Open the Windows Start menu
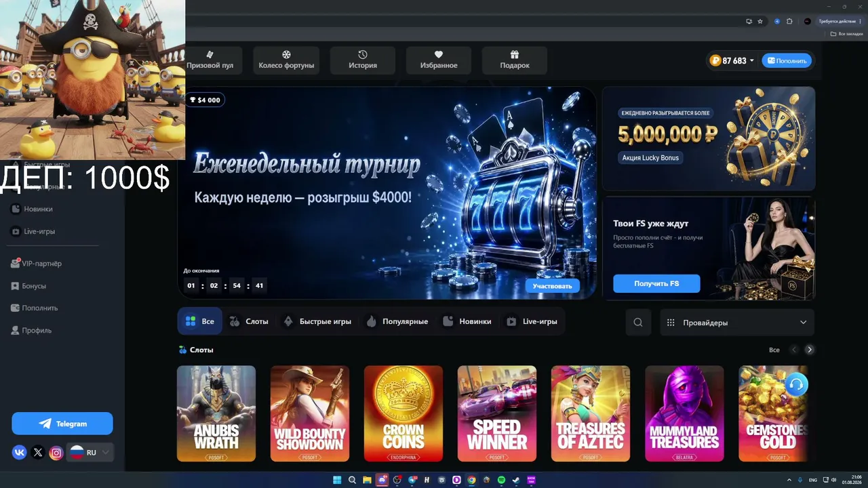 click(x=337, y=480)
